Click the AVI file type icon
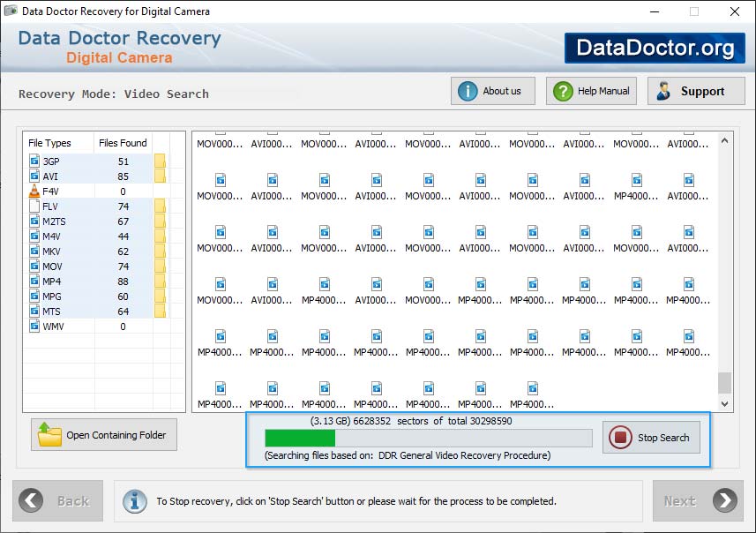 click(x=34, y=176)
